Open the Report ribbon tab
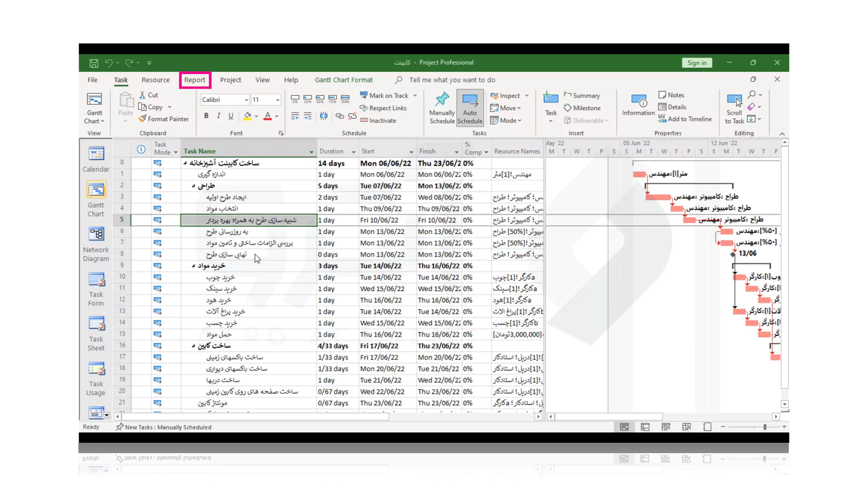 click(194, 79)
